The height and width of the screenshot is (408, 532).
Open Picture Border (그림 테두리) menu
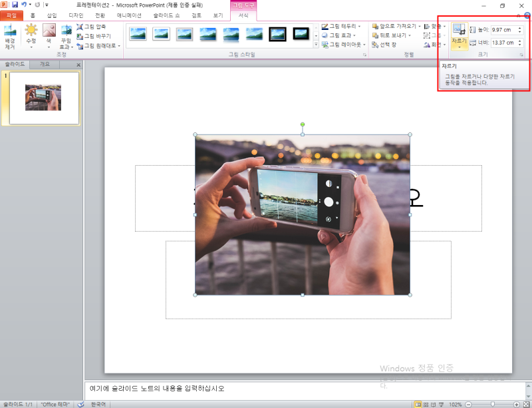[341, 26]
